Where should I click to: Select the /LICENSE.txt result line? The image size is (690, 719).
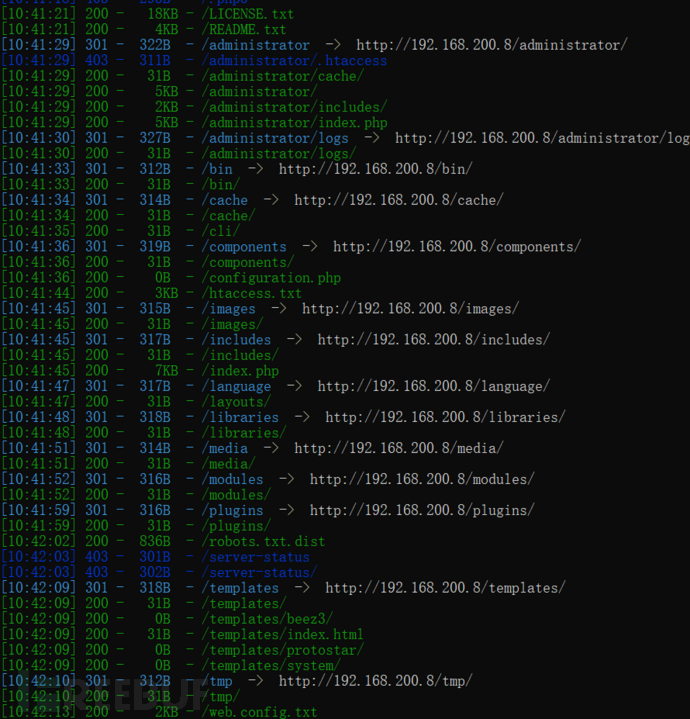pos(247,14)
